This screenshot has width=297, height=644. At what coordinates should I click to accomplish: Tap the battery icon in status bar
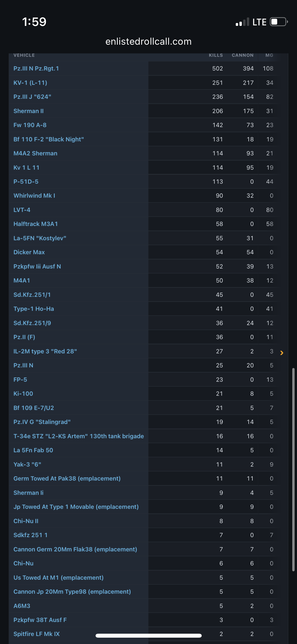[x=279, y=22]
